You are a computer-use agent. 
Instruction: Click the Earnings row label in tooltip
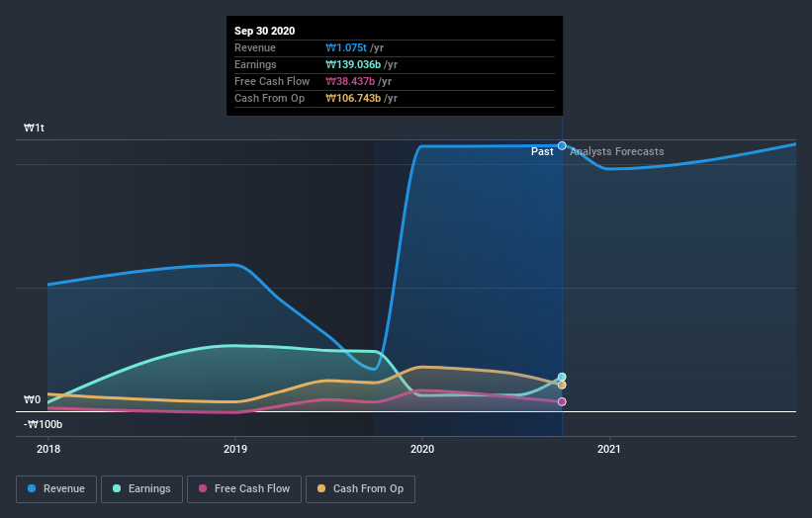pos(255,64)
